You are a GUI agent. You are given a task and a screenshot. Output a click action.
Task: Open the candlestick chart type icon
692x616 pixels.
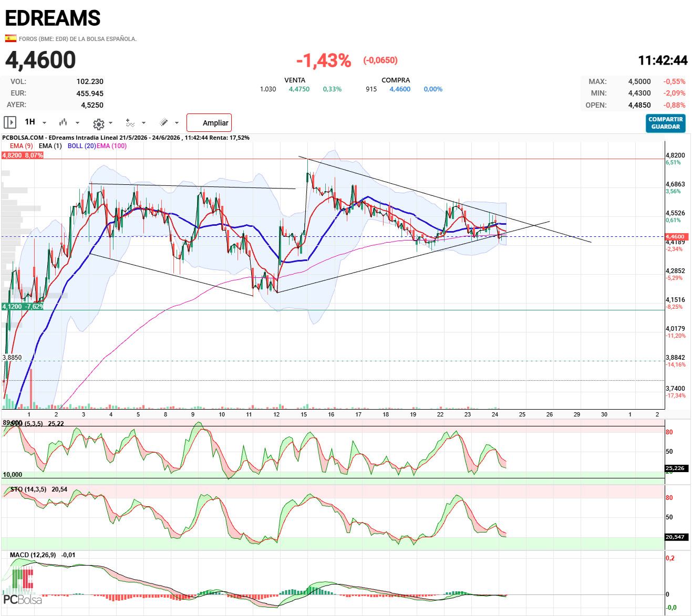[x=63, y=122]
